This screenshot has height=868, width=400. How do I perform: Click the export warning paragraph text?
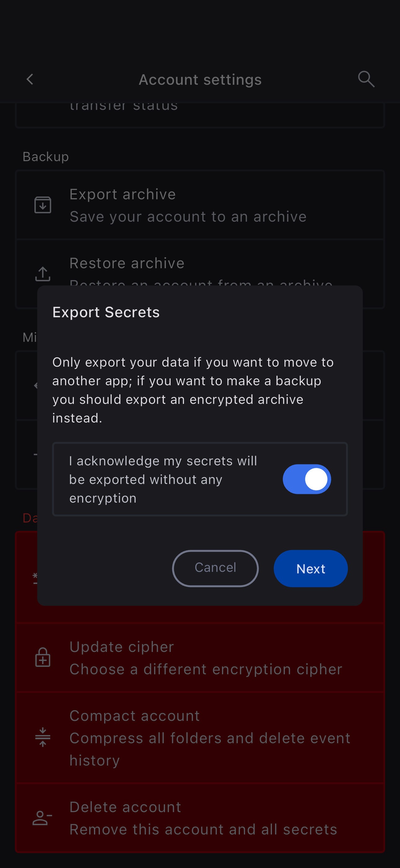point(193,390)
